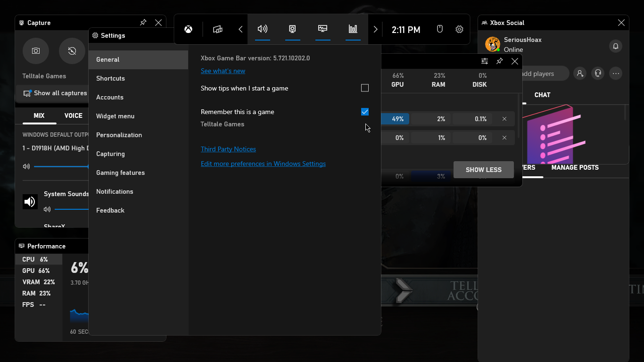Sort Resources by the GPU column header

click(x=397, y=80)
